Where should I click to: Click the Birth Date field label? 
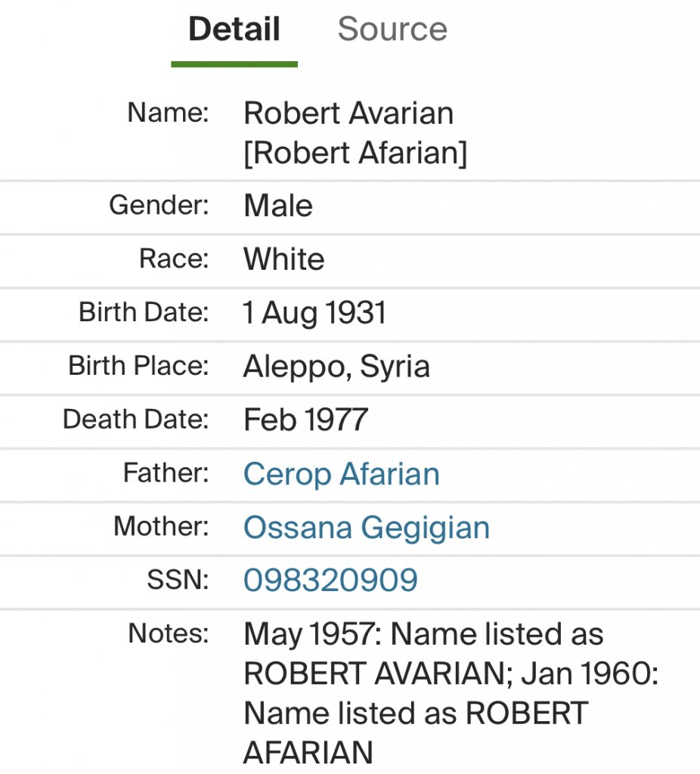point(144,312)
